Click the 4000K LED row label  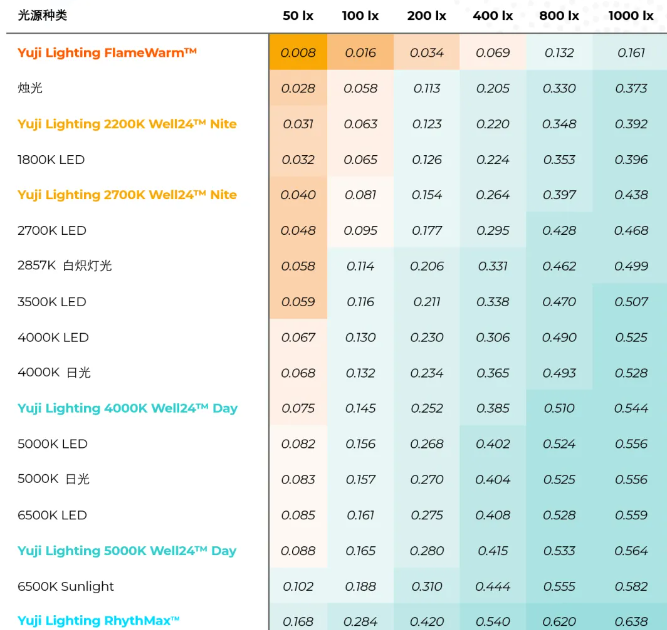click(x=53, y=337)
